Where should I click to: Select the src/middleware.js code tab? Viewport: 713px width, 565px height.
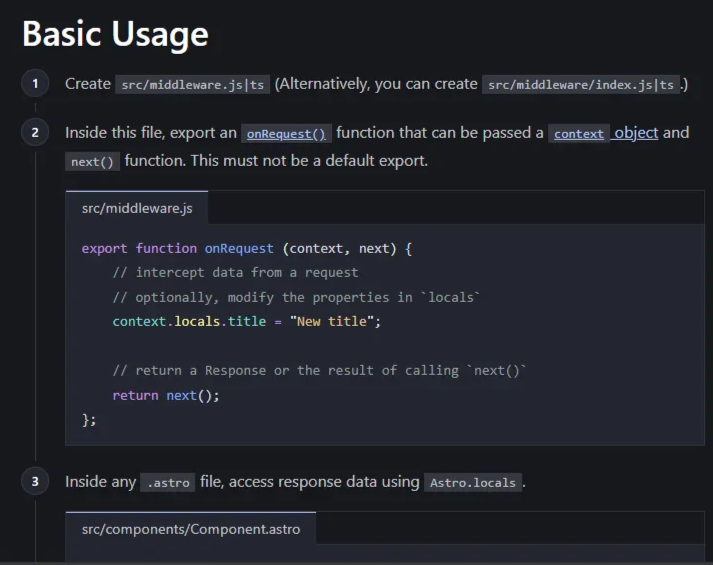pyautogui.click(x=137, y=208)
